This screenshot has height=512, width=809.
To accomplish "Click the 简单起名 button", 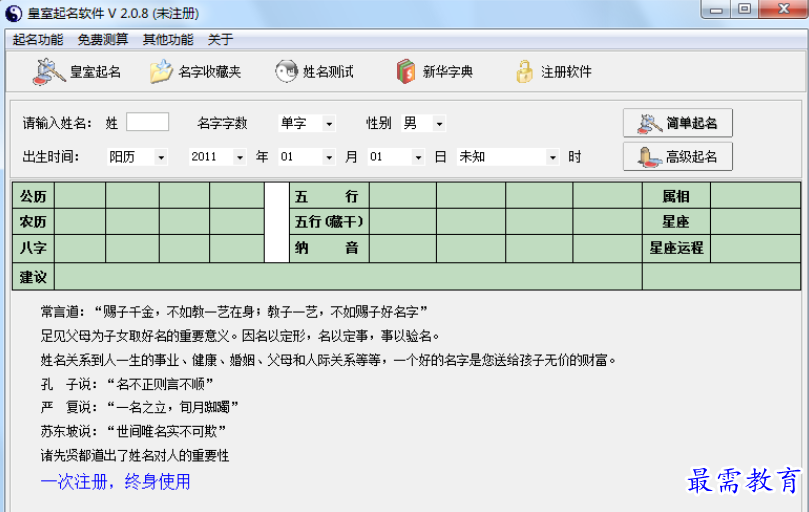I will [677, 123].
